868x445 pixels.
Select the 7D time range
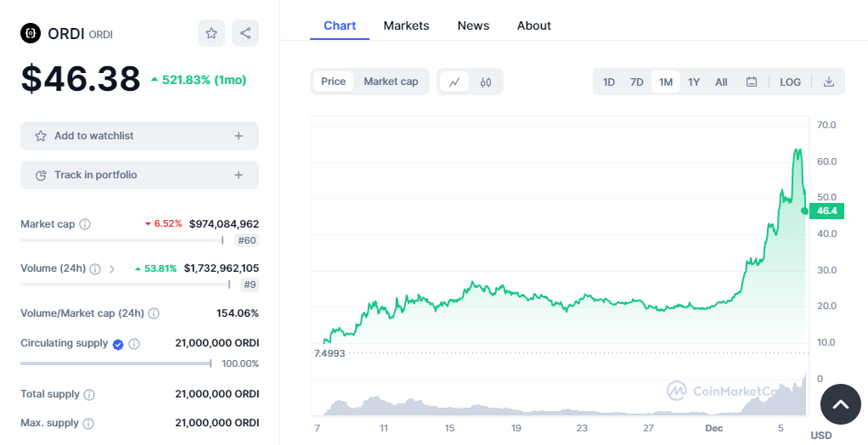point(636,82)
